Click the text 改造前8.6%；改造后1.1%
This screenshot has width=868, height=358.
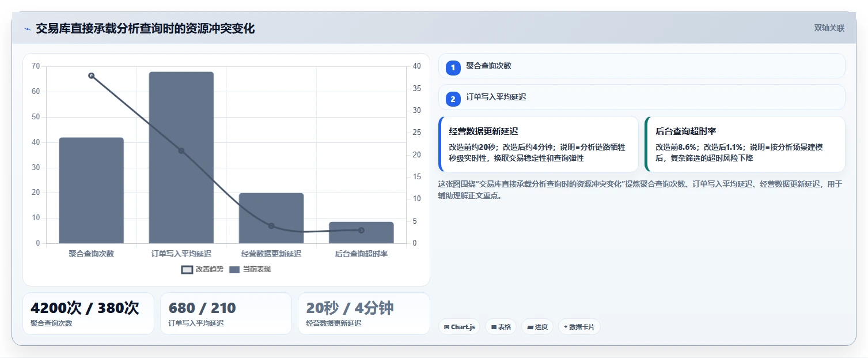(x=699, y=147)
